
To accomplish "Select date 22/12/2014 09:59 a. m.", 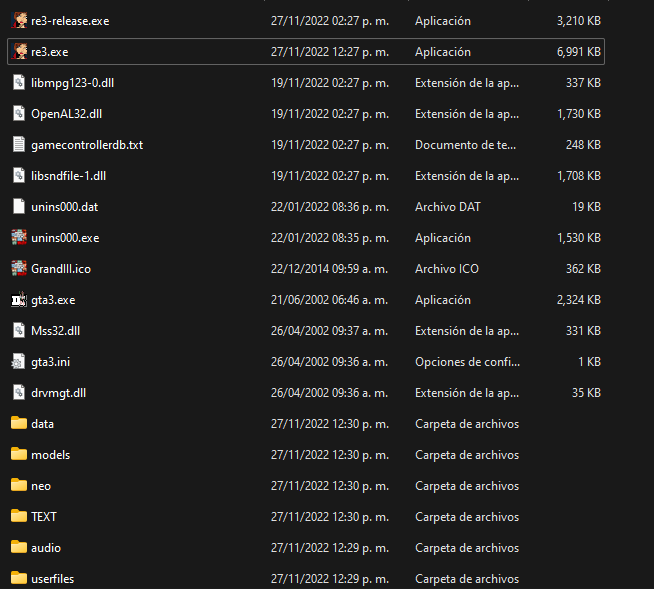I will coord(330,269).
